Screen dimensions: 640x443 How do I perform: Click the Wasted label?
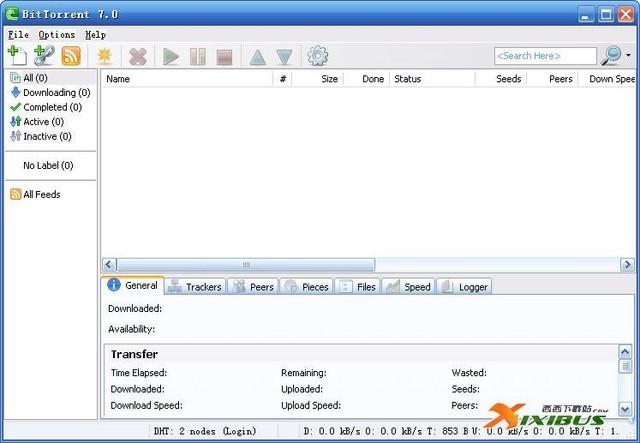[x=469, y=372]
